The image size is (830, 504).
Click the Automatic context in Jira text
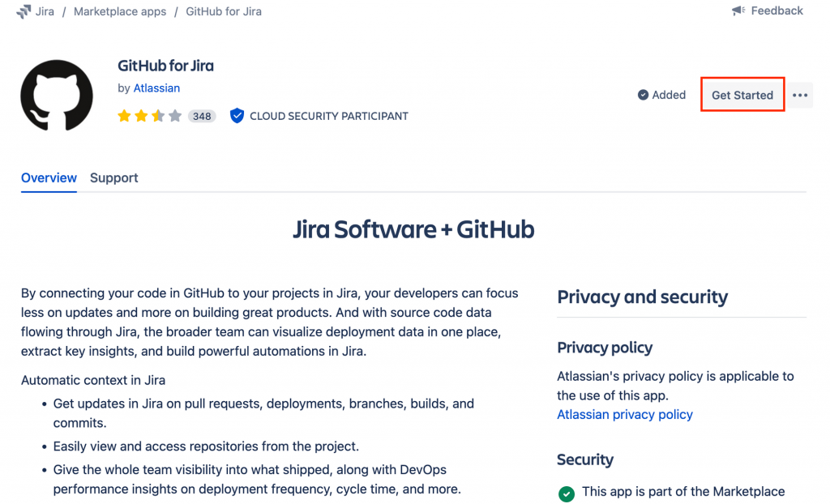coord(93,380)
